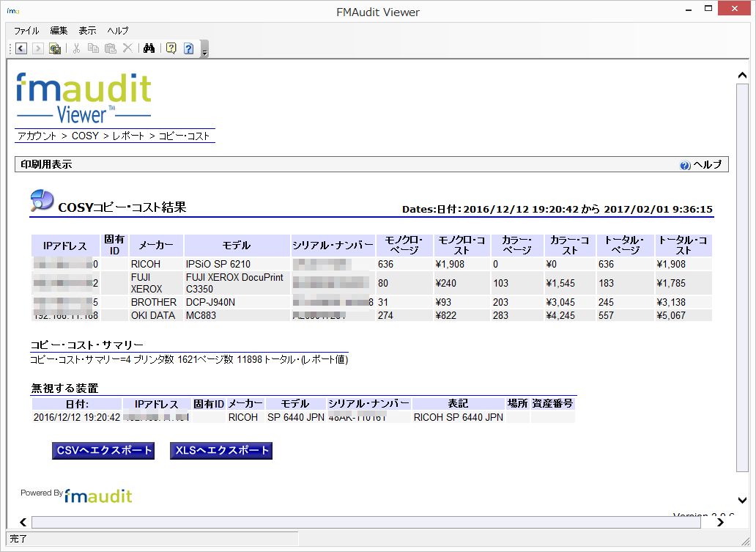The height and width of the screenshot is (552, 756).
Task: Click the RICOH SP 6440 JPN notation cell
Action: (x=459, y=417)
